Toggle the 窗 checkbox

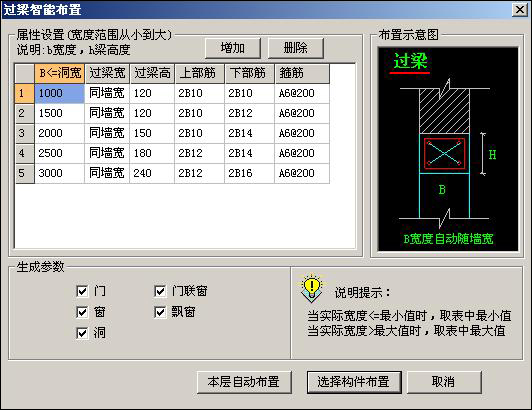click(82, 312)
